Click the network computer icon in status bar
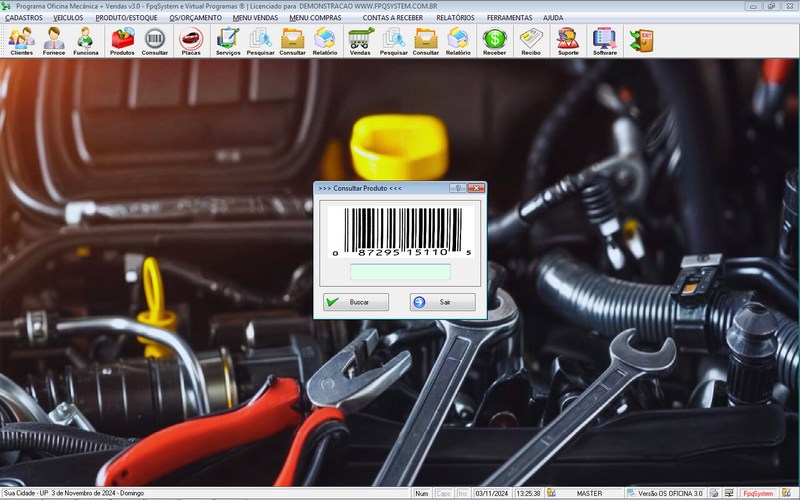This screenshot has height=500, width=800. point(729,493)
